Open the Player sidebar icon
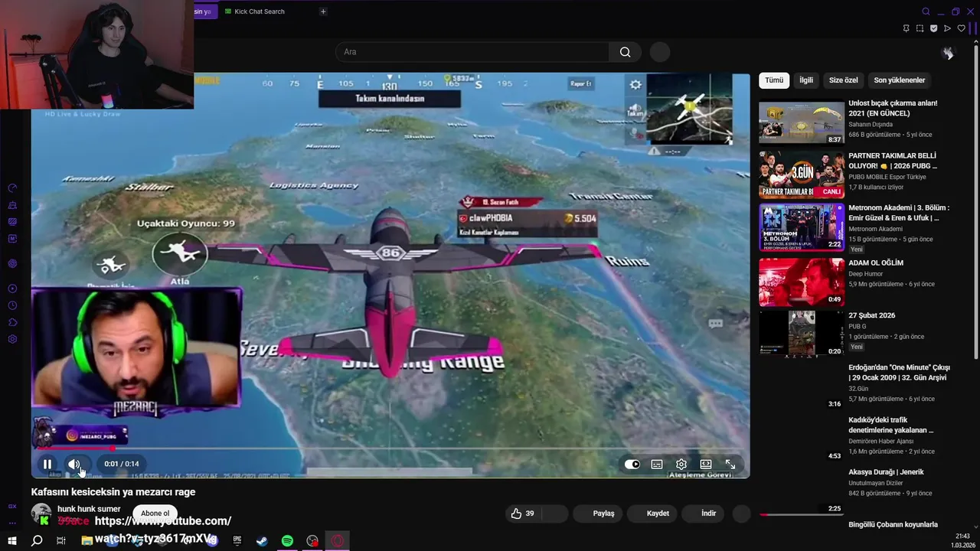 click(x=12, y=289)
